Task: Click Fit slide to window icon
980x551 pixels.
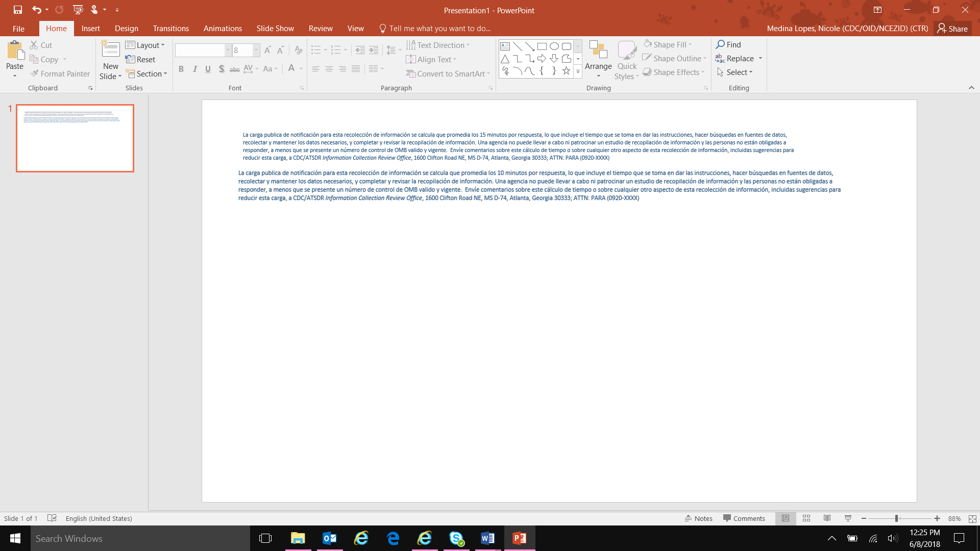Action: click(972, 518)
